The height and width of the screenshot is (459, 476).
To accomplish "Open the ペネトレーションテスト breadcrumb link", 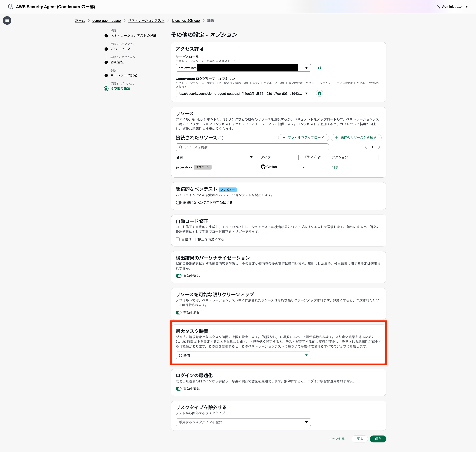I will tap(146, 20).
